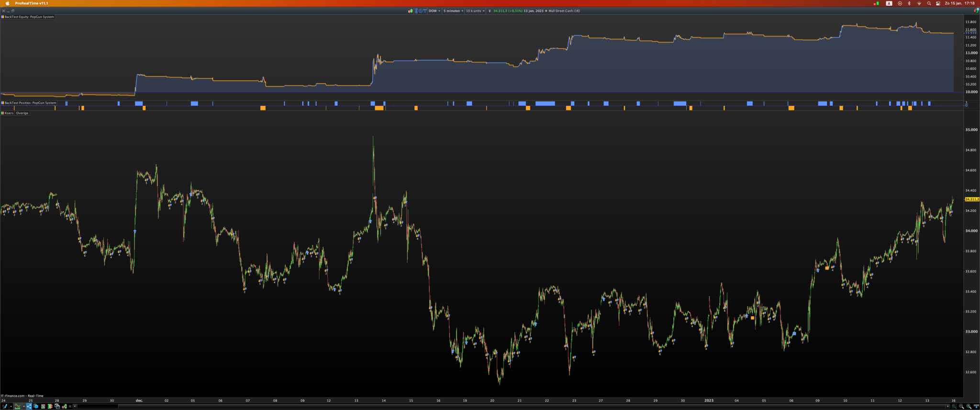Open the chat comments bubble icon
The image size is (980, 410).
click(36, 406)
